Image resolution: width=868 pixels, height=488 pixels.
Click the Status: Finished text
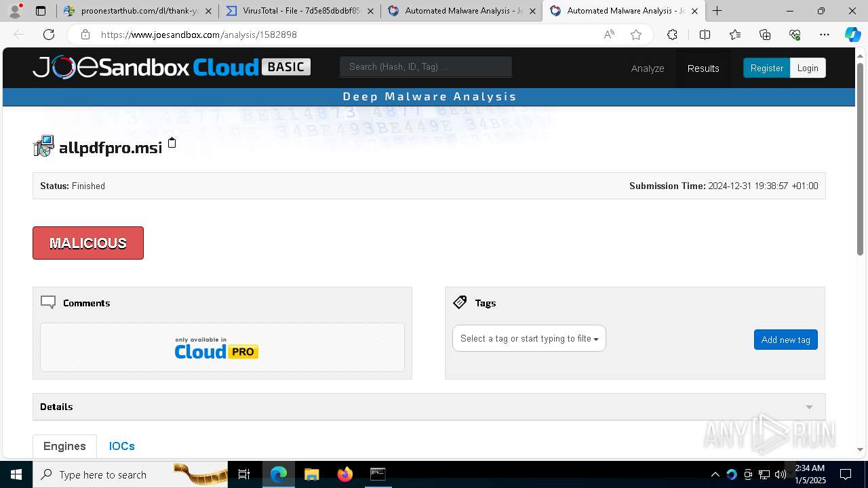(x=73, y=186)
